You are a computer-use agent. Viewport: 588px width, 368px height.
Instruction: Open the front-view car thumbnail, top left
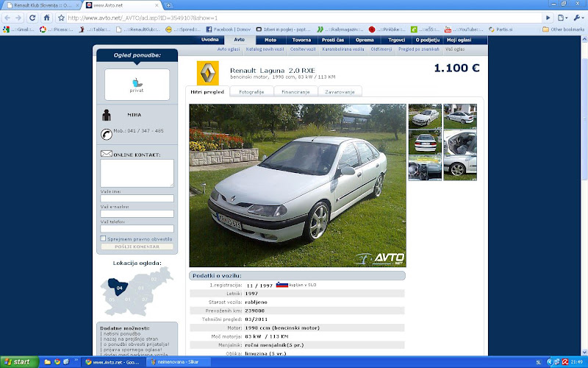coord(425,116)
